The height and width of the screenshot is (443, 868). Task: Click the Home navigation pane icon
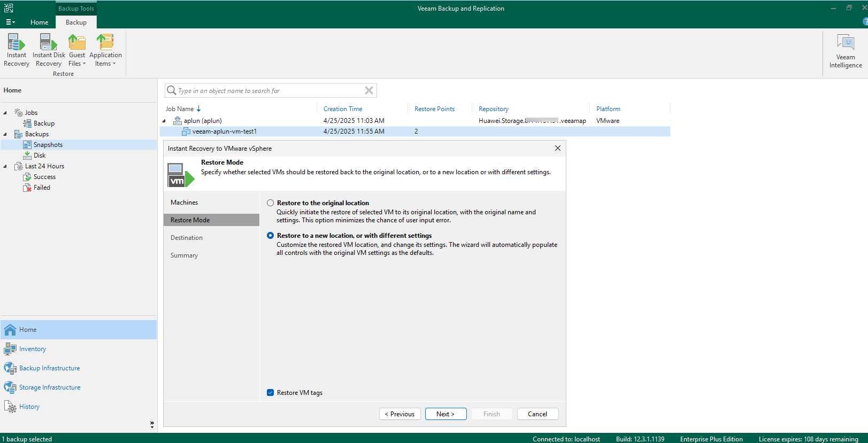pyautogui.click(x=10, y=330)
